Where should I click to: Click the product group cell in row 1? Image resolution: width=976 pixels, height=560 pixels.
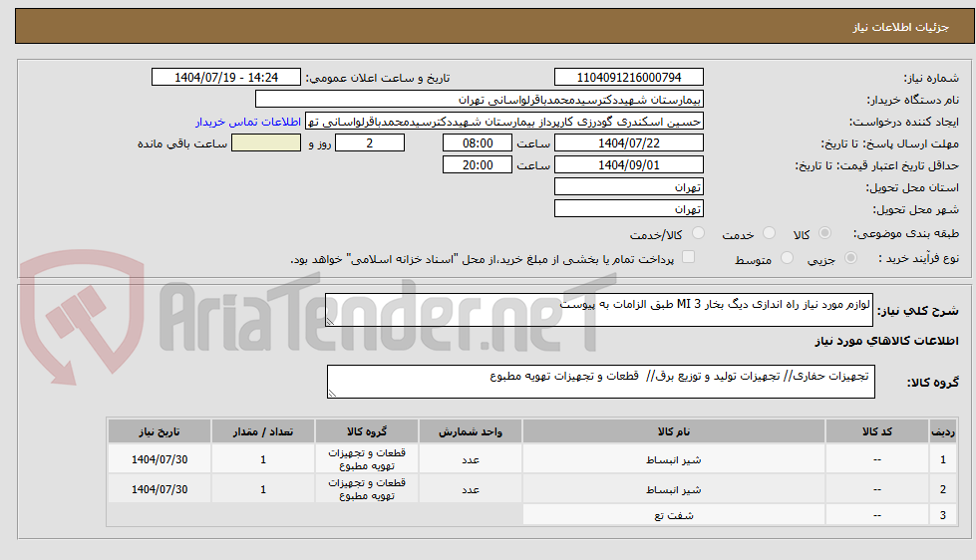coord(367,459)
